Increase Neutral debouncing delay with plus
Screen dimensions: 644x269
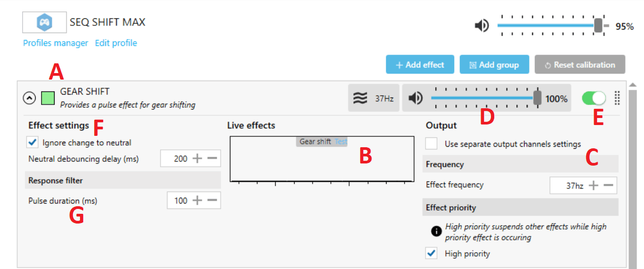click(197, 159)
